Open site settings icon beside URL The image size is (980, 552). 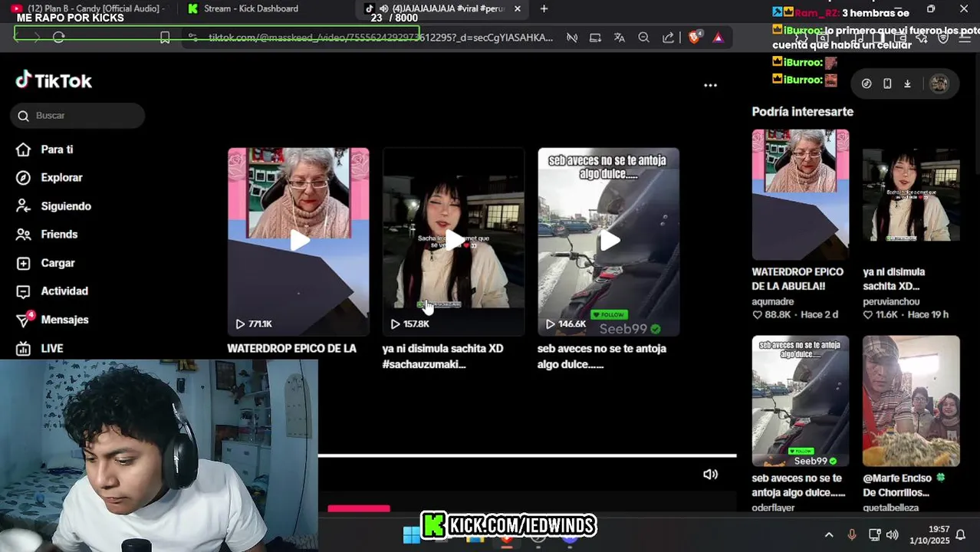[193, 37]
